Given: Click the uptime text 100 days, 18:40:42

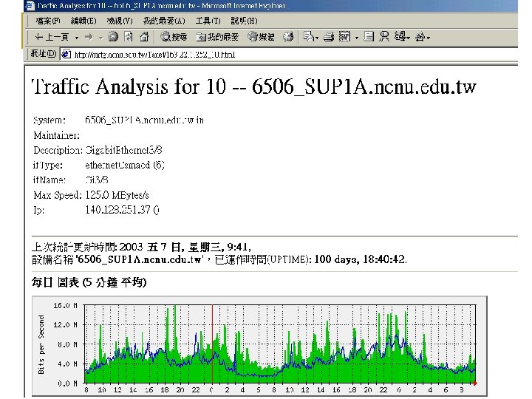Looking at the screenshot, I should coord(361,259).
